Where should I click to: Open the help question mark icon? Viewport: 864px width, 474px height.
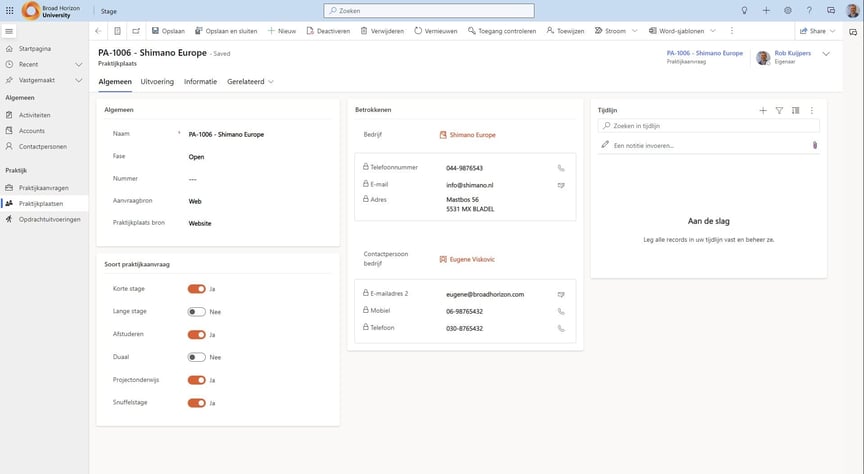[x=809, y=10]
